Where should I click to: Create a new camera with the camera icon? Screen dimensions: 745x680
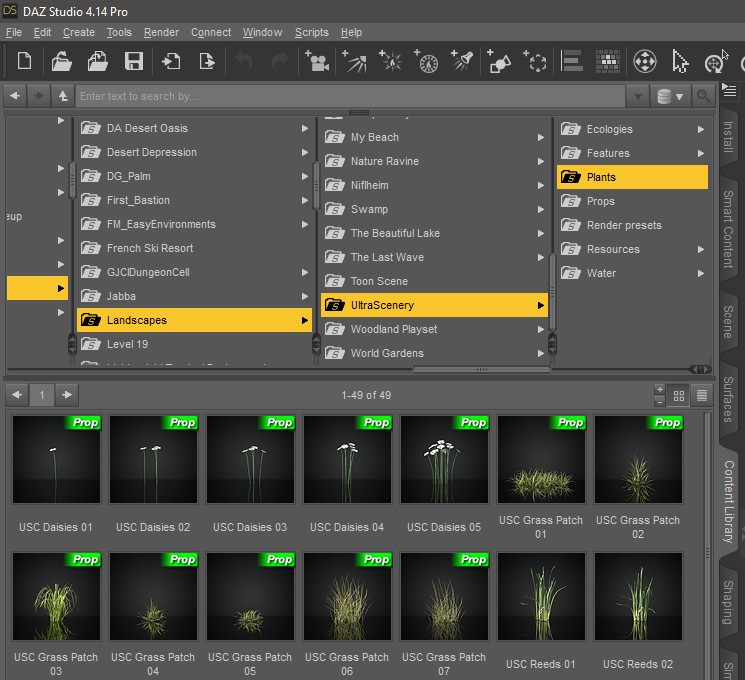(317, 61)
